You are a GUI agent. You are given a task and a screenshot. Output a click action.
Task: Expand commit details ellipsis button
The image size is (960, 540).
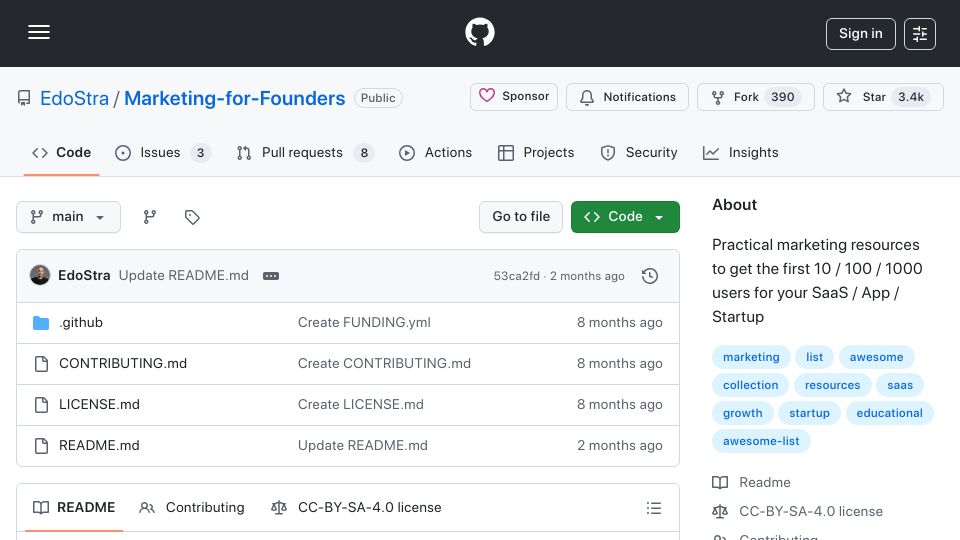(271, 276)
